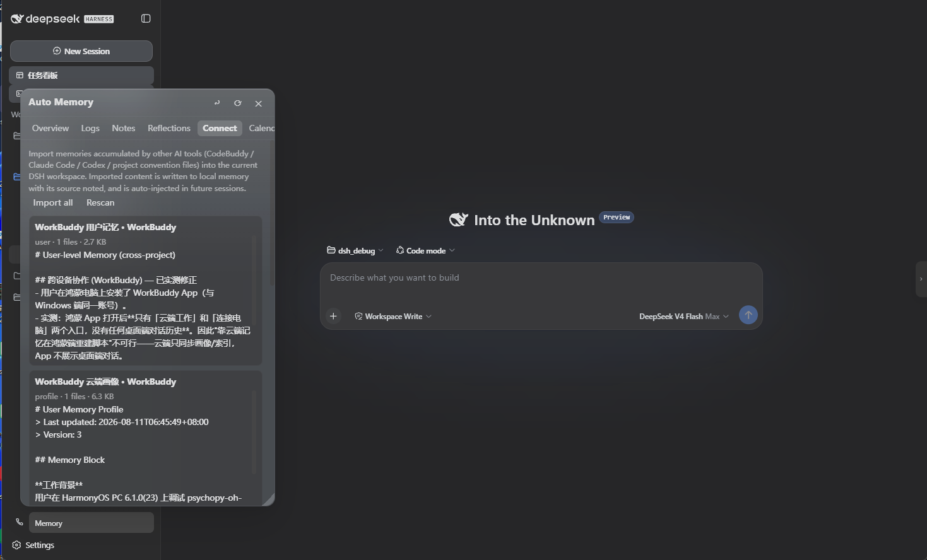
Task: Switch to the Overview tab
Action: pos(50,128)
